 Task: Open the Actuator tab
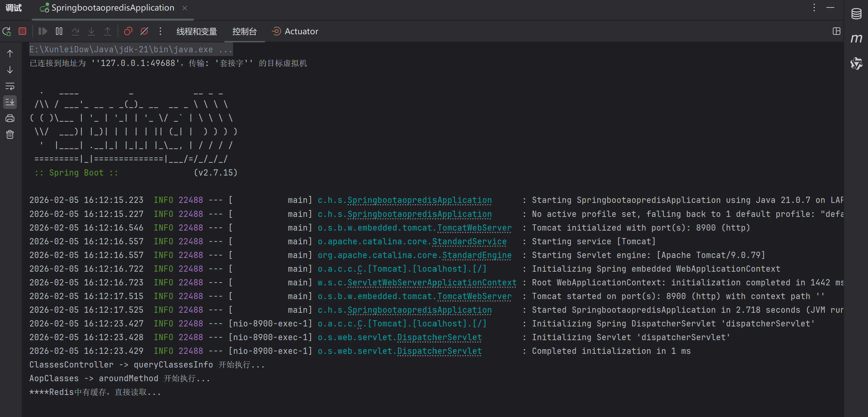(295, 31)
